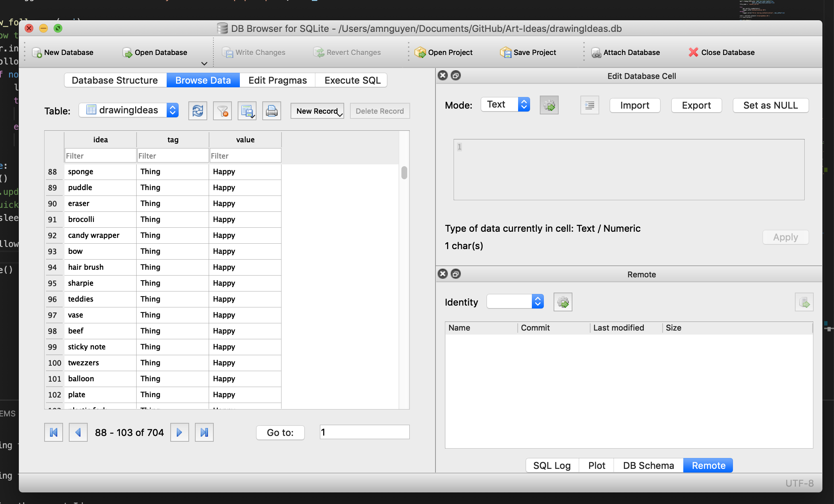Click the Set as NULL button
This screenshot has width=834, height=504.
[x=770, y=105]
